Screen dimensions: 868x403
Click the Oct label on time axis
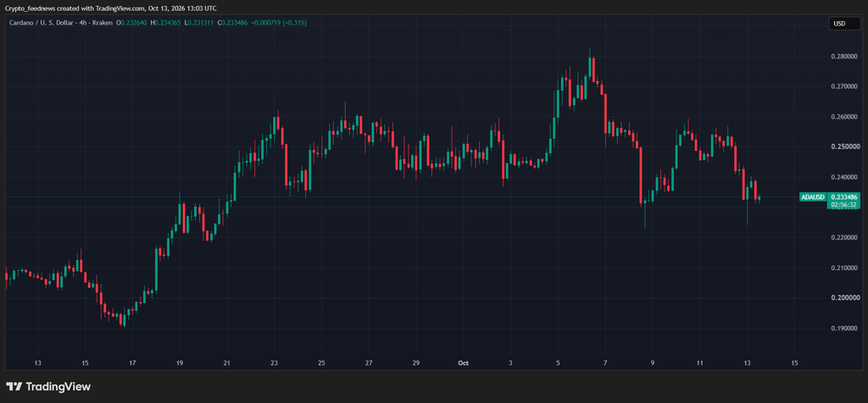point(464,363)
